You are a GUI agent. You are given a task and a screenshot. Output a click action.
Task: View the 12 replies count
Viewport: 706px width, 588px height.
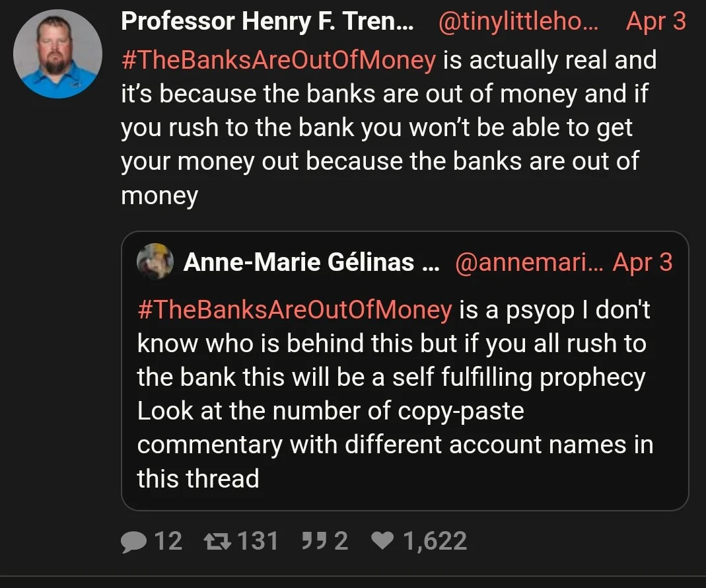tap(168, 542)
